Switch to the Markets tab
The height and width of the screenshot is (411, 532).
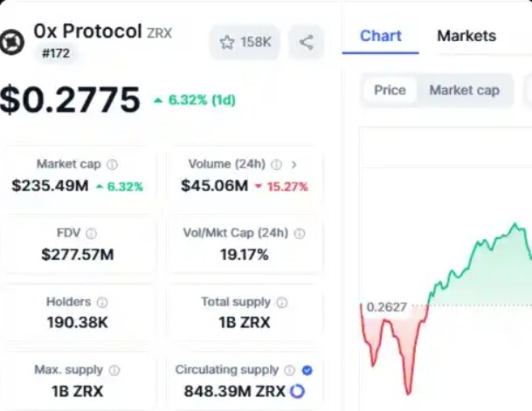(466, 36)
